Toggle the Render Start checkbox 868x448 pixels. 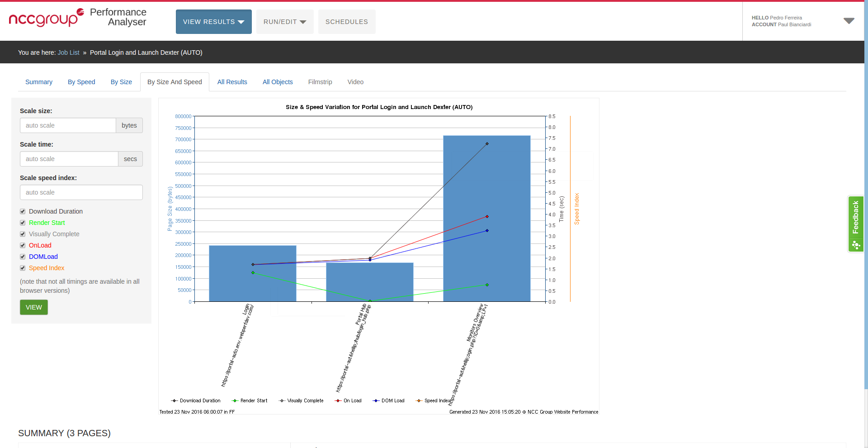coord(23,223)
